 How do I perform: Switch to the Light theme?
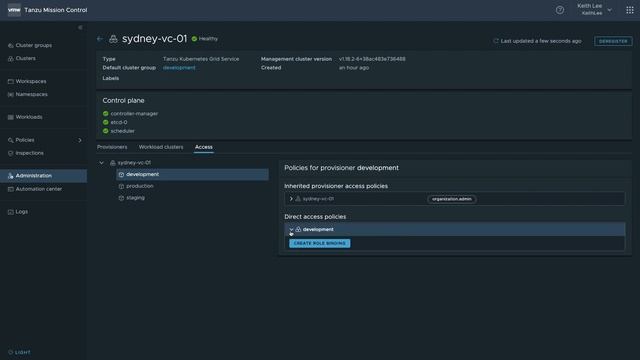pos(19,352)
